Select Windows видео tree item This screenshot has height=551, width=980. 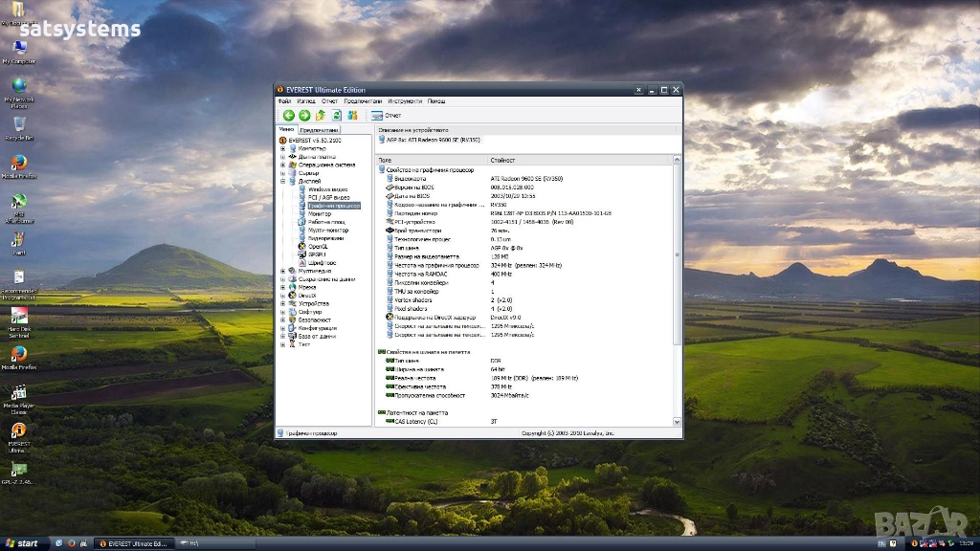(x=327, y=189)
